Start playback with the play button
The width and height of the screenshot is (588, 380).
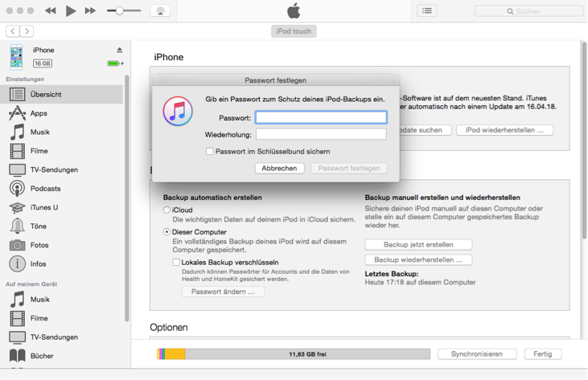coord(71,11)
